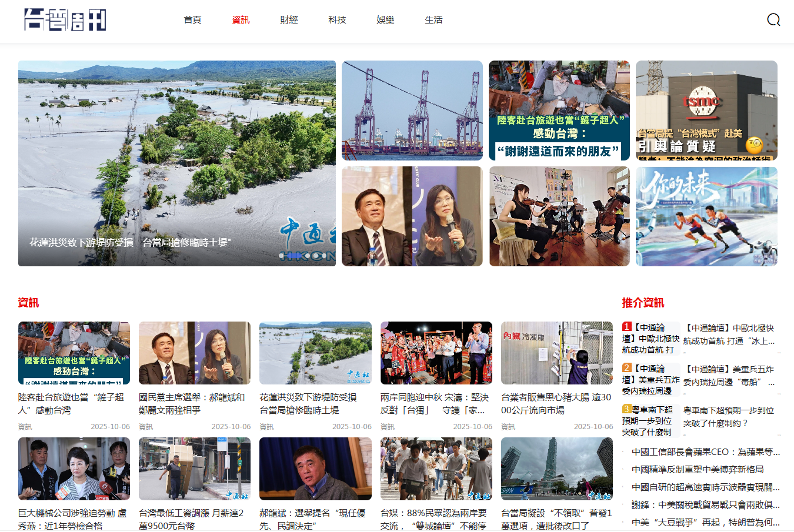The width and height of the screenshot is (794, 532).
Task: Open link 中國精準反制重塑中美博弈新格局
Action: point(698,470)
